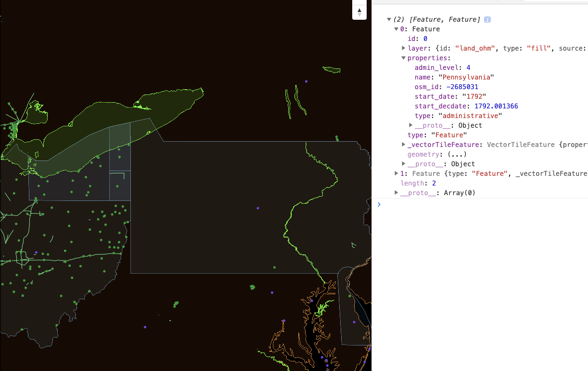Select the id: 0 line
Image resolution: width=588 pixels, height=371 pixels.
(x=417, y=39)
